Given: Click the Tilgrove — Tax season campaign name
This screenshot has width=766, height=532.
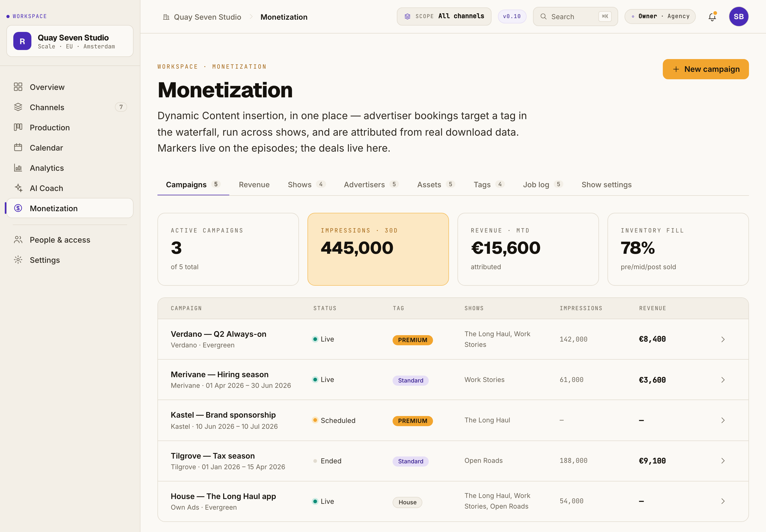Looking at the screenshot, I should pos(213,456).
